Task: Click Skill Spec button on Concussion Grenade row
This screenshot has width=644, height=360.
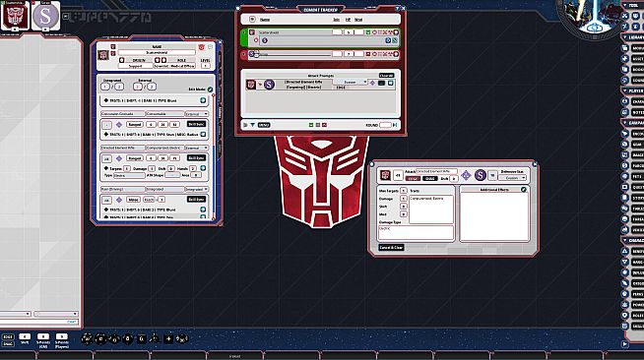Action: (196, 124)
